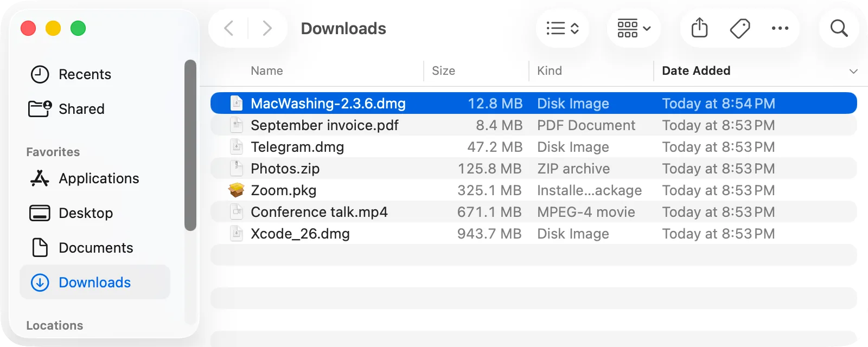This screenshot has width=868, height=347.
Task: Click the PDF Document kind cell
Action: (586, 125)
